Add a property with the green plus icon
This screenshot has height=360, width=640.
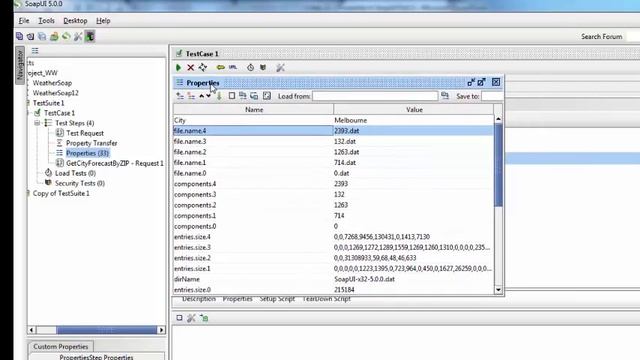[x=180, y=96]
